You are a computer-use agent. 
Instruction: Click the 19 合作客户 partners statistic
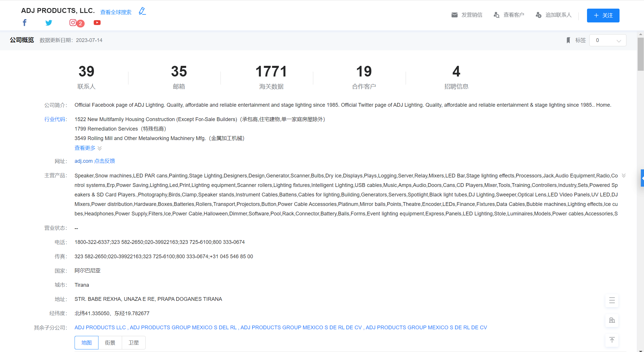point(364,77)
